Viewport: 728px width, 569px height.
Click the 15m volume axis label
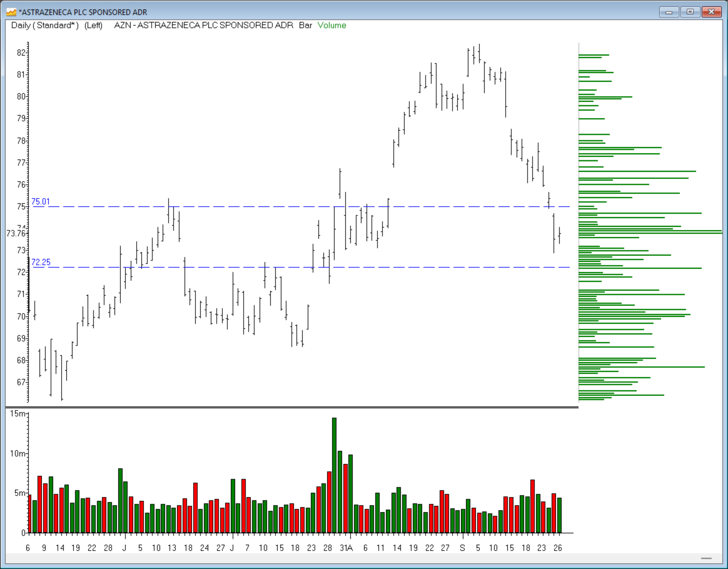click(x=18, y=414)
